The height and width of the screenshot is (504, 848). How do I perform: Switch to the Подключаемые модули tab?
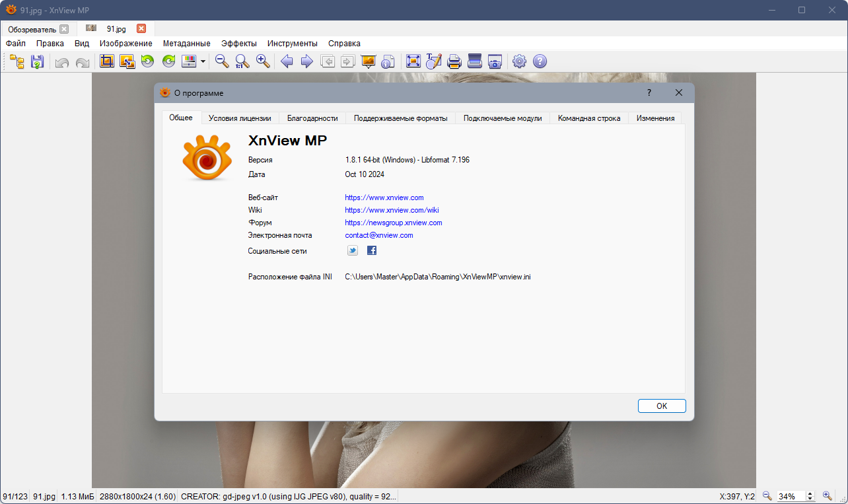tap(503, 118)
